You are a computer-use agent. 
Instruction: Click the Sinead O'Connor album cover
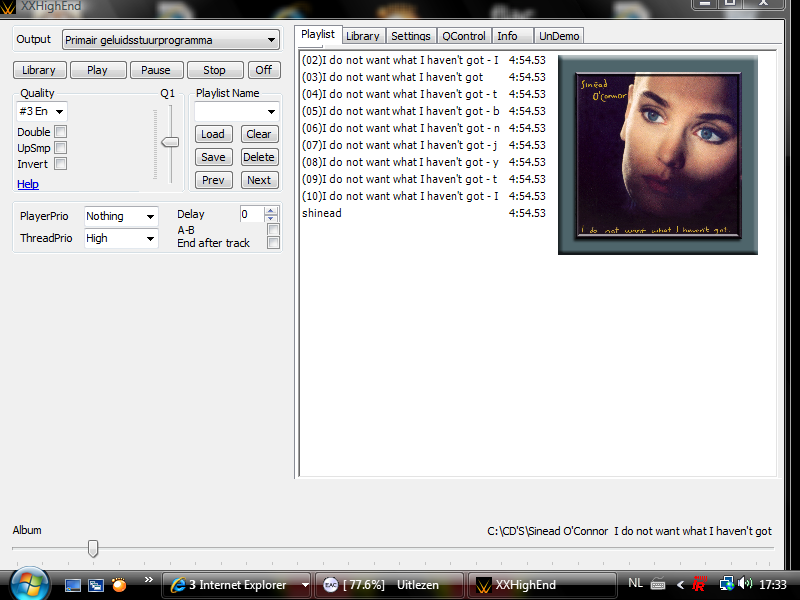pyautogui.click(x=658, y=155)
